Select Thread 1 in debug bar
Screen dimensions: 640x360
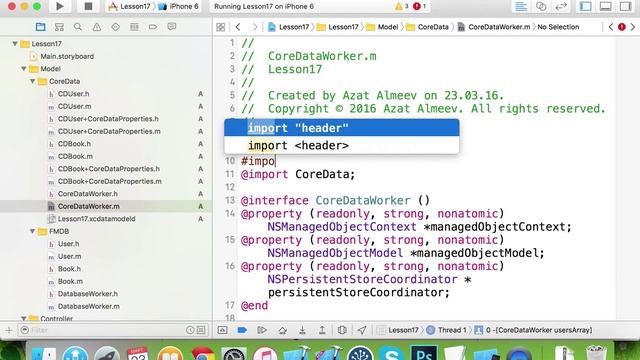[x=447, y=330]
